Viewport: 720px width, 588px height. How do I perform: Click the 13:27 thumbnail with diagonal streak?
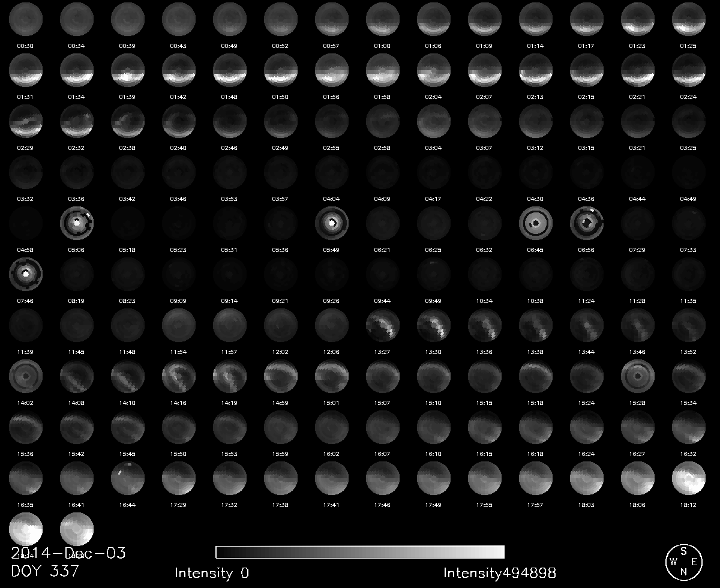point(383,325)
